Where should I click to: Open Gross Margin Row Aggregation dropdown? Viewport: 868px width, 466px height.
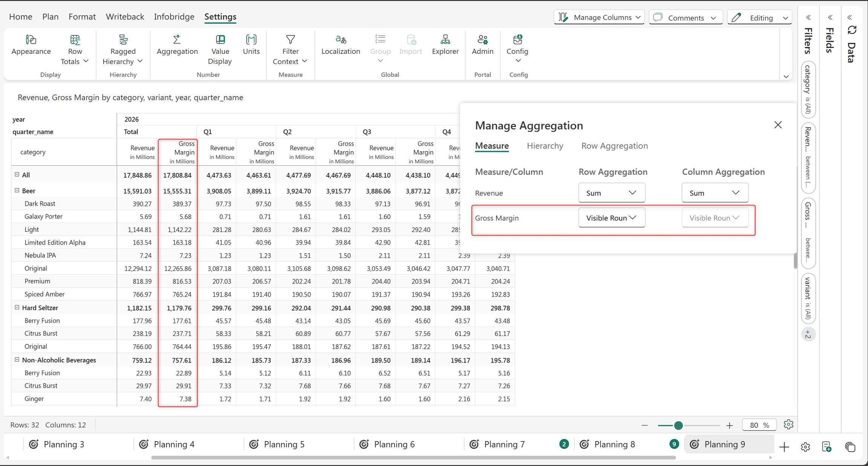click(x=611, y=218)
